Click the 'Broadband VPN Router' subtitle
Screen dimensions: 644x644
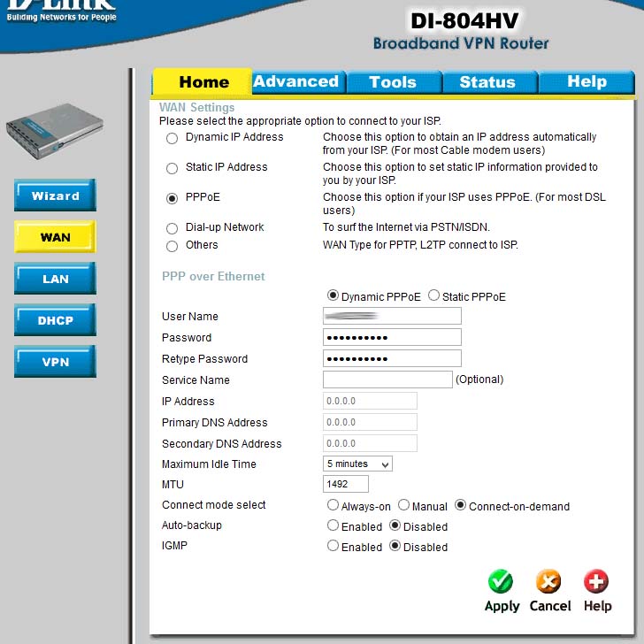pos(461,43)
